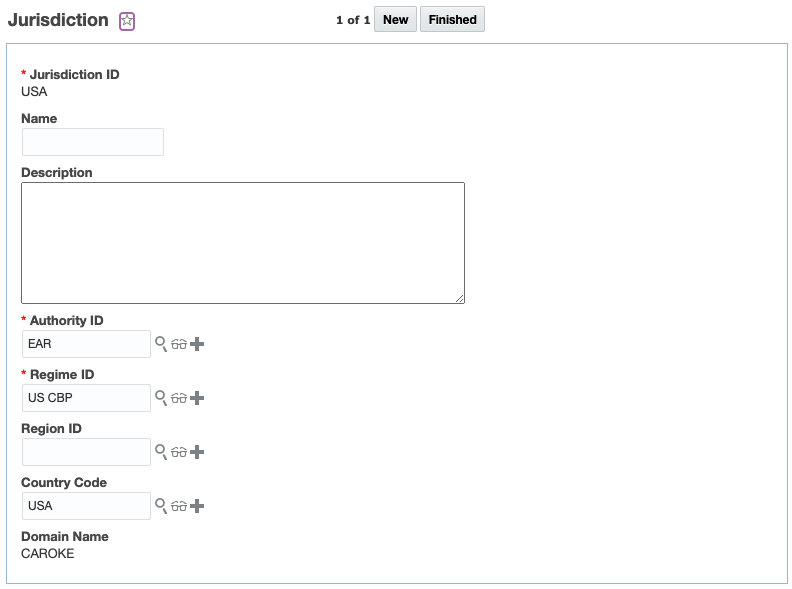This screenshot has width=792, height=589.
Task: Add new Country Code plus icon
Action: coord(197,506)
